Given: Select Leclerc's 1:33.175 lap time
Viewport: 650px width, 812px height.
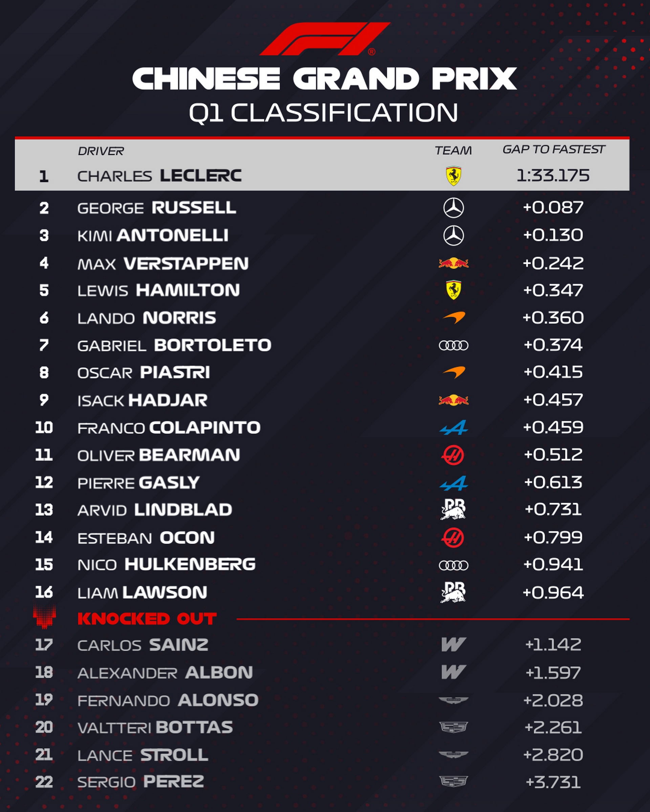Looking at the screenshot, I should (x=553, y=176).
